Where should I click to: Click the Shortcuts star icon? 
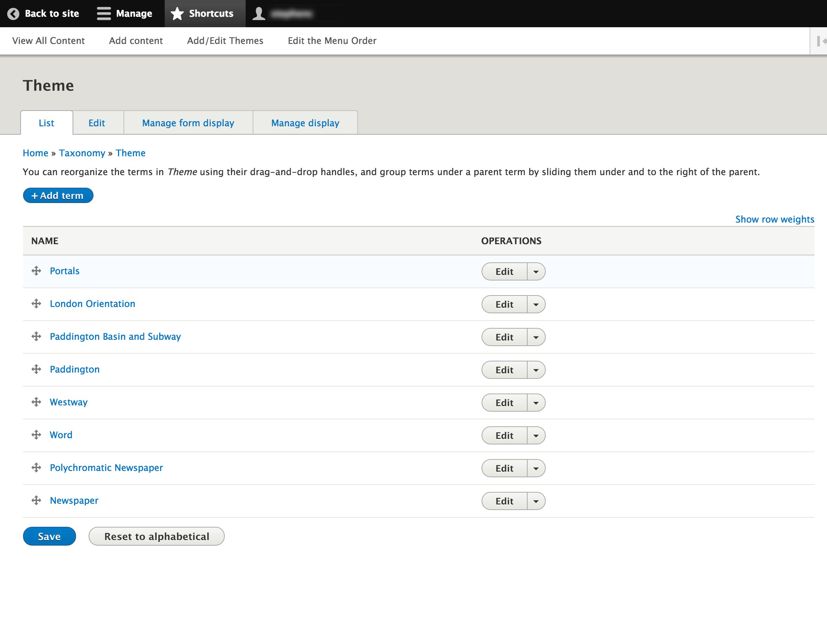[177, 14]
